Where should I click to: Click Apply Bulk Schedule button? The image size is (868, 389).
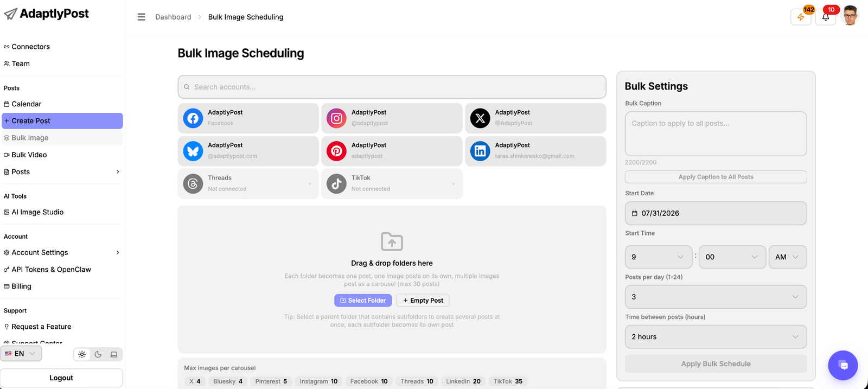click(x=716, y=364)
